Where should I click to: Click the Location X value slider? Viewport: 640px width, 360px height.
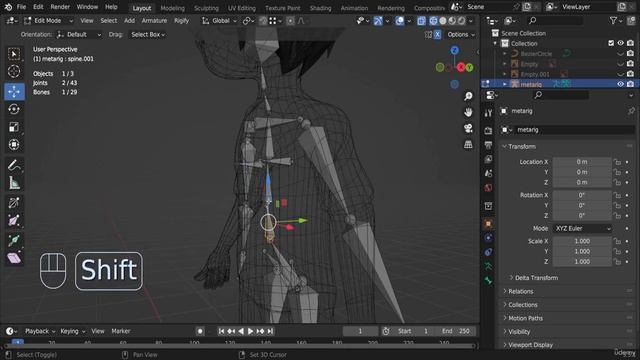click(x=582, y=162)
